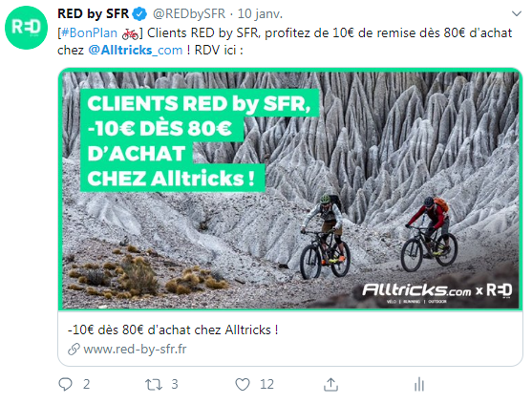Viewport: 532px width, 404px height.
Task: Open the 10 janv. timestamp
Action: click(260, 14)
